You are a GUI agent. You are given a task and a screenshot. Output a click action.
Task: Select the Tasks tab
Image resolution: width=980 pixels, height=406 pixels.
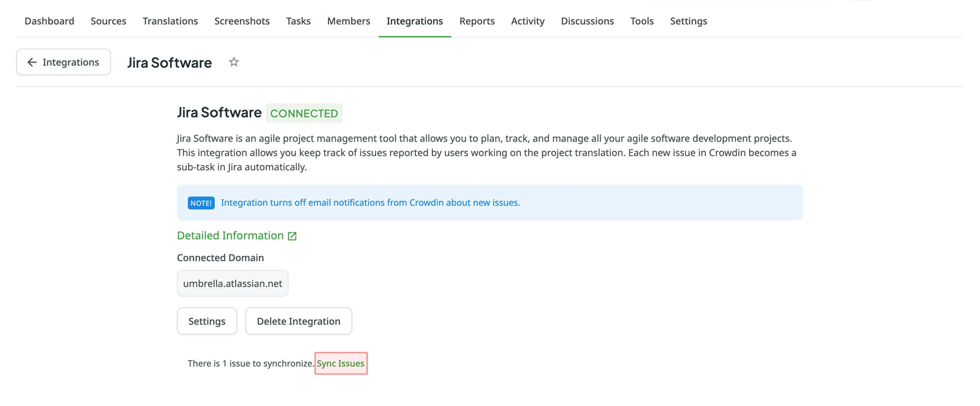(298, 21)
